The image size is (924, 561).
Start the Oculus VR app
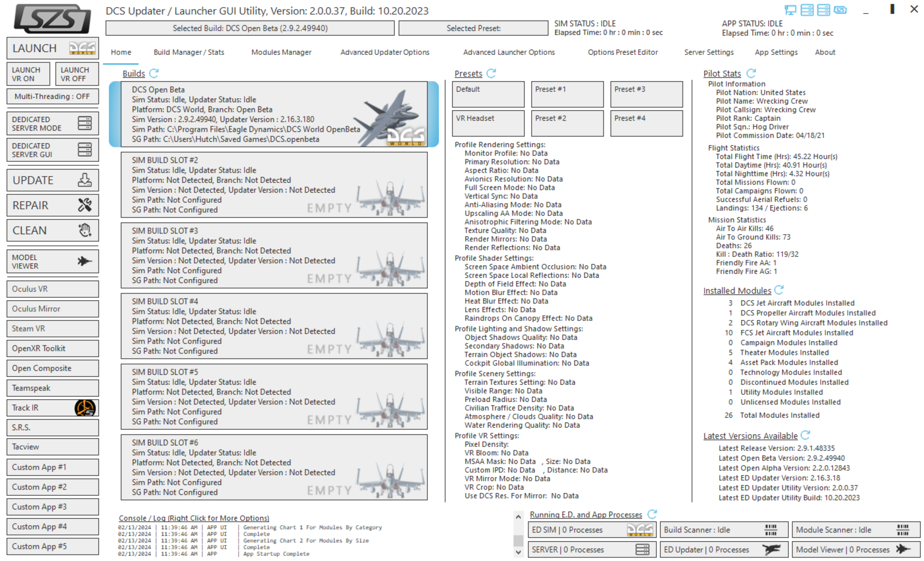[52, 289]
